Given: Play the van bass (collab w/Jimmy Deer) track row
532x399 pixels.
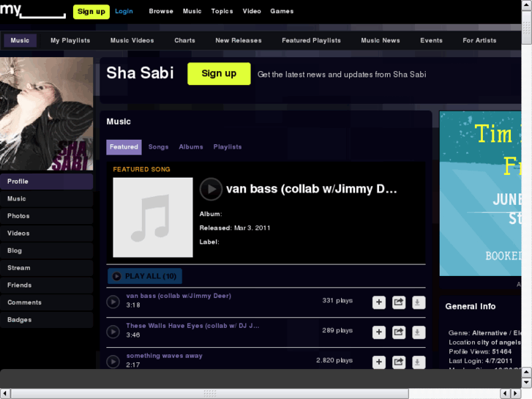Looking at the screenshot, I should (113, 302).
